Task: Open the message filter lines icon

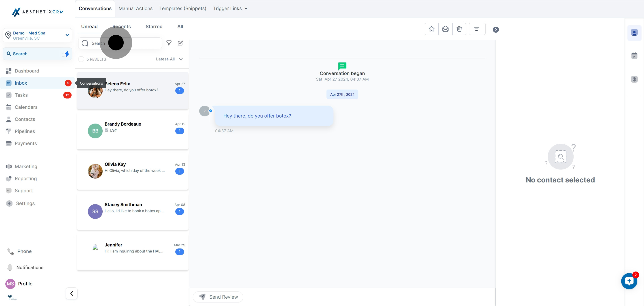Action: point(477,29)
